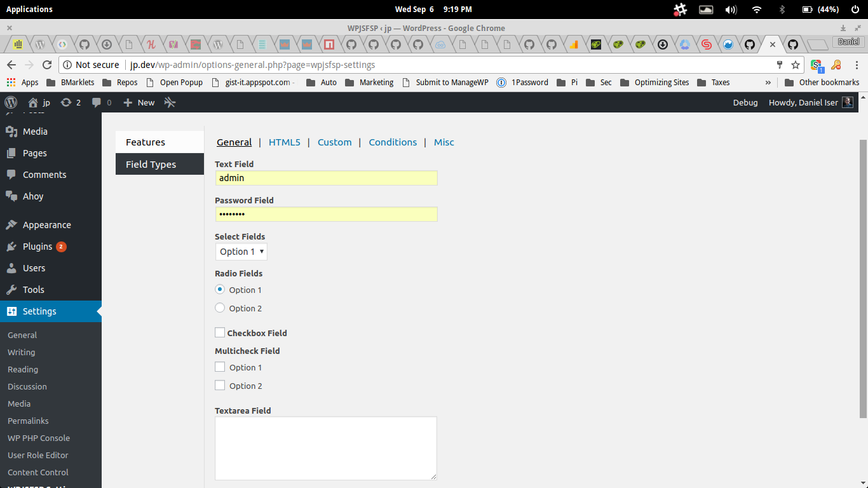Open the Optimizing Sites bookmark folder
Image resolution: width=868 pixels, height=488 pixels.
point(654,83)
